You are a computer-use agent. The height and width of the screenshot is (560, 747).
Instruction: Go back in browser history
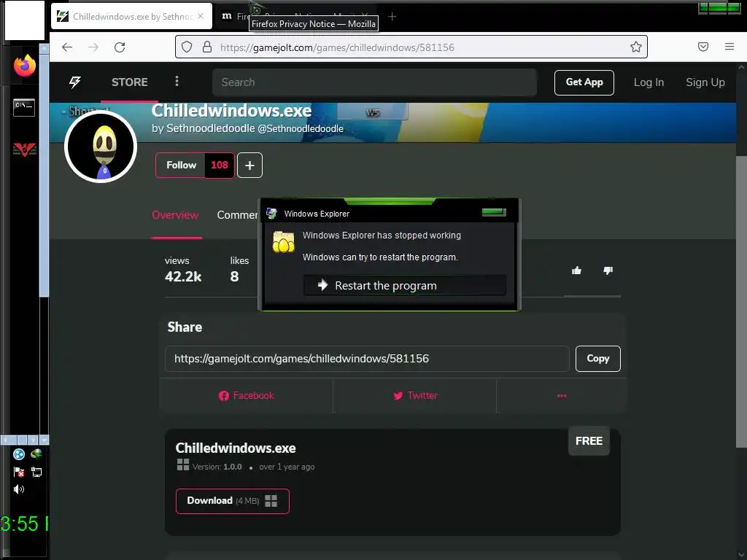tap(67, 47)
